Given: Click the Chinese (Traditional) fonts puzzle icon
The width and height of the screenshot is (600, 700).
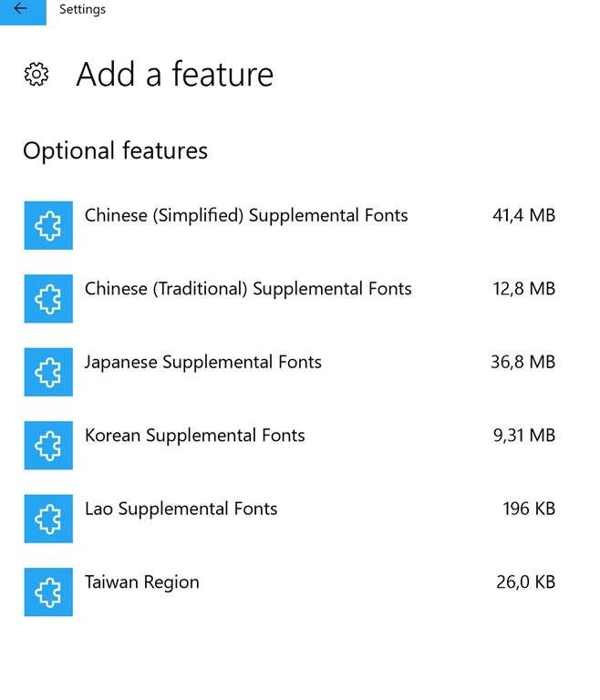Looking at the screenshot, I should (x=48, y=299).
